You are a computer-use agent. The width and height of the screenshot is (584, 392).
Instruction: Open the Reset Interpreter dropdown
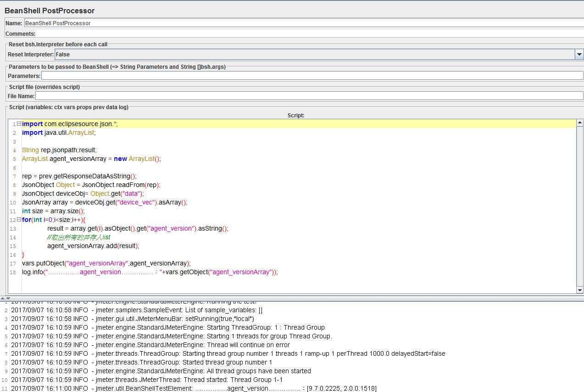coord(579,55)
